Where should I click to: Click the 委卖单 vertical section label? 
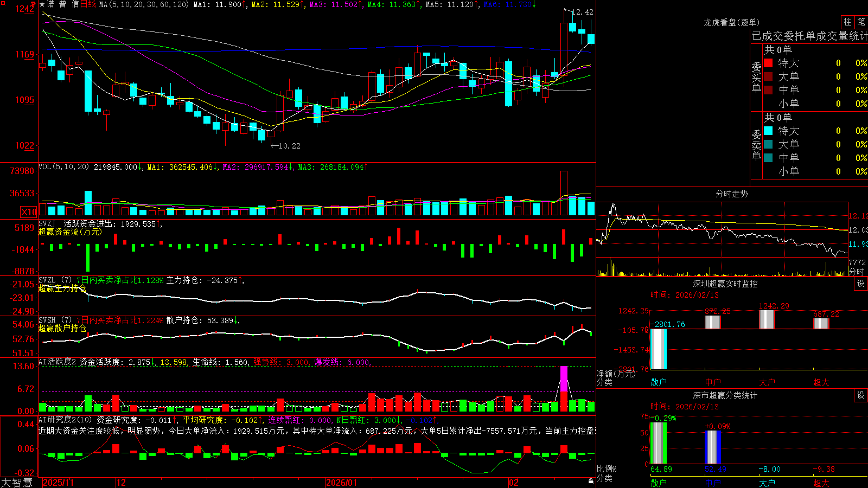[x=756, y=145]
